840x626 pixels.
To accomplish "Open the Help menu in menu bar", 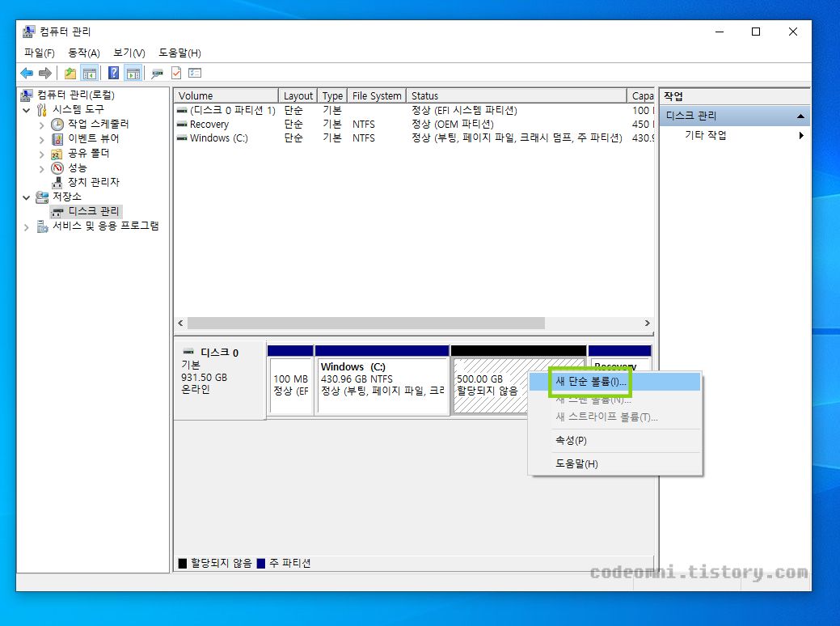I will 179,53.
